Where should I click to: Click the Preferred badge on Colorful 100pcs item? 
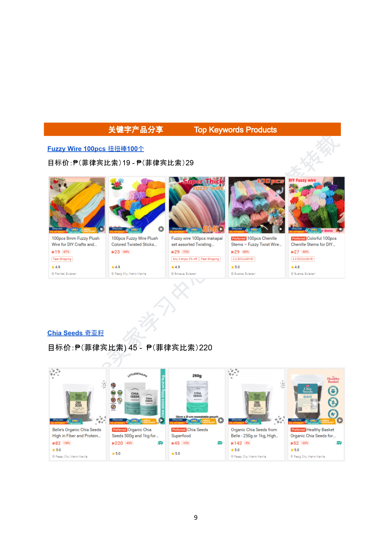pyautogui.click(x=299, y=239)
